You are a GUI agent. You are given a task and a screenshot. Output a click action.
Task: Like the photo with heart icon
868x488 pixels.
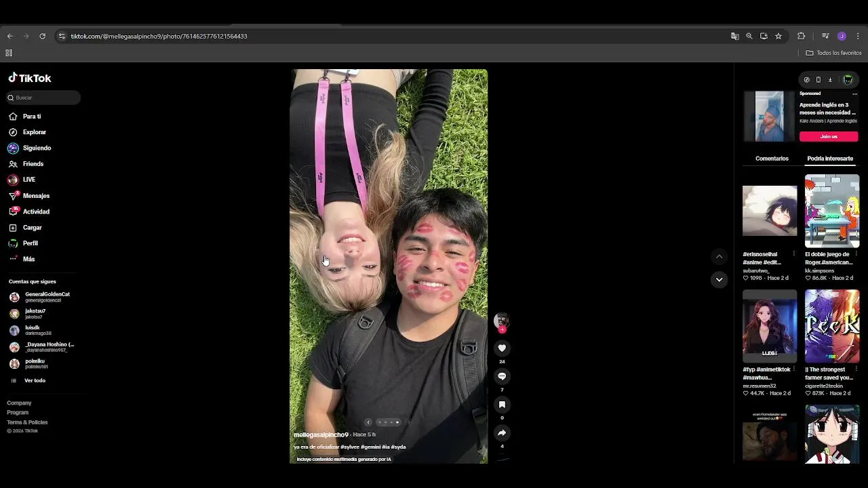pos(502,348)
